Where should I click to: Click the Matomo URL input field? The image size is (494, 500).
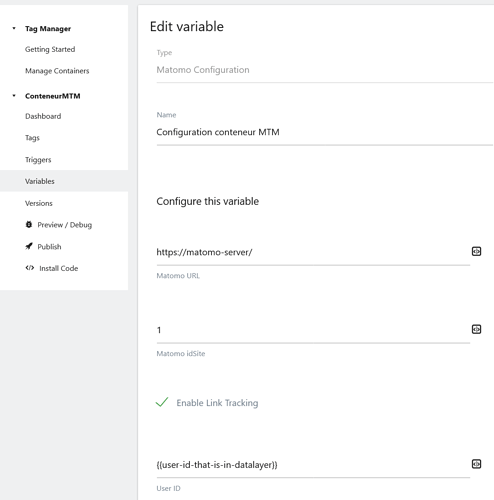point(313,252)
